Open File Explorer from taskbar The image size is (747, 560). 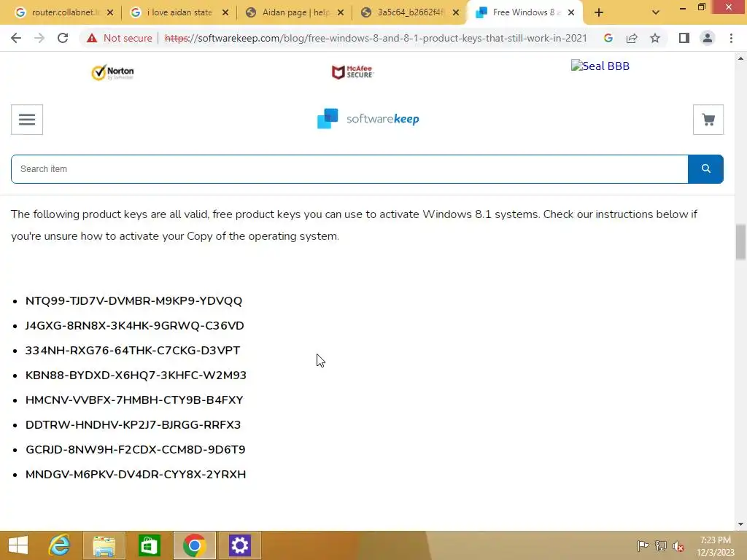(x=104, y=545)
